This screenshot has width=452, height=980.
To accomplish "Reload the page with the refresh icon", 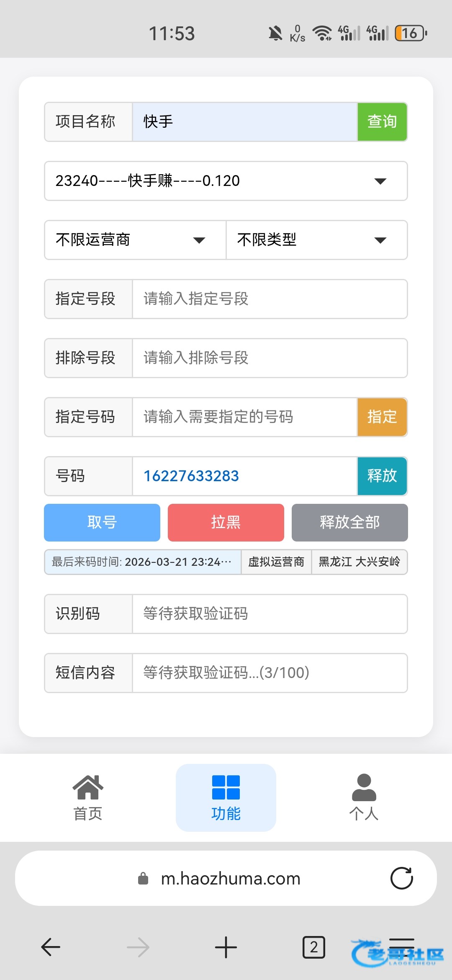I will coord(401,878).
